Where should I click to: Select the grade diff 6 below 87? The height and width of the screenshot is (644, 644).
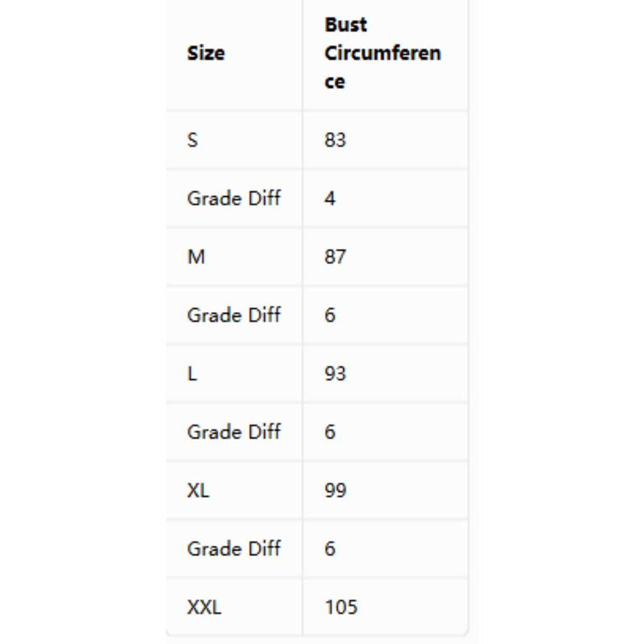330,316
